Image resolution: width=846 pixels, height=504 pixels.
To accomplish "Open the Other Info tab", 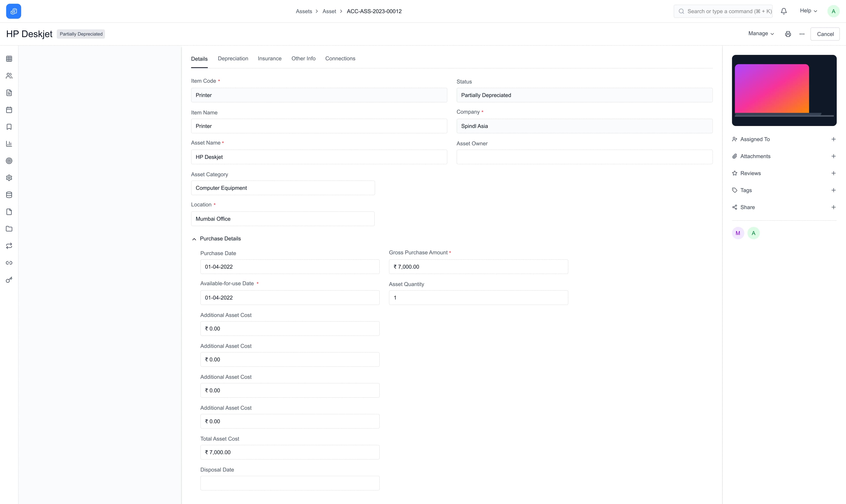I will [303, 58].
